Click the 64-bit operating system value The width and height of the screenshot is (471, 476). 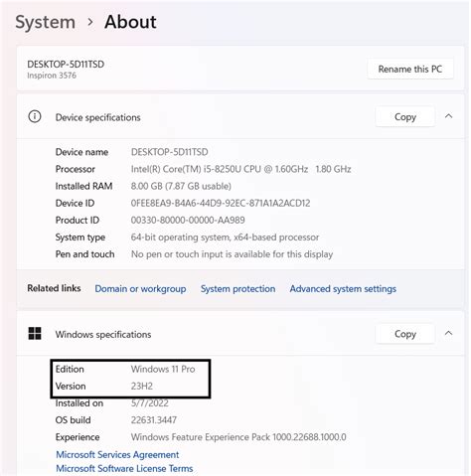tap(225, 238)
